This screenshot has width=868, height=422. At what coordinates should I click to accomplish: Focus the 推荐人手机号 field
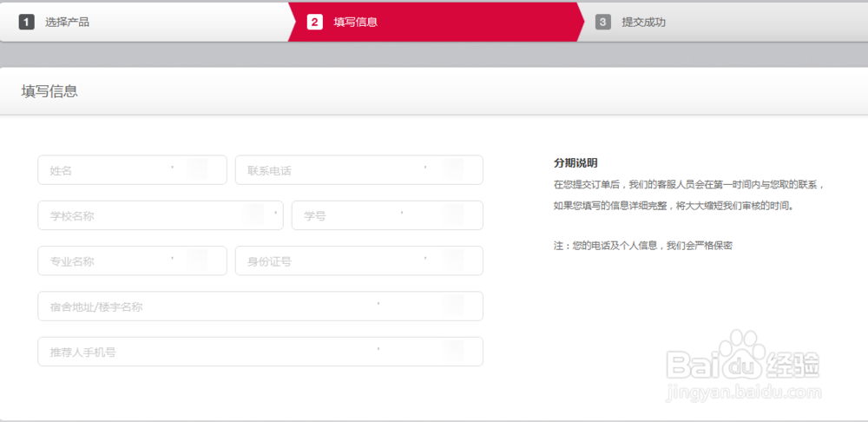tap(260, 352)
